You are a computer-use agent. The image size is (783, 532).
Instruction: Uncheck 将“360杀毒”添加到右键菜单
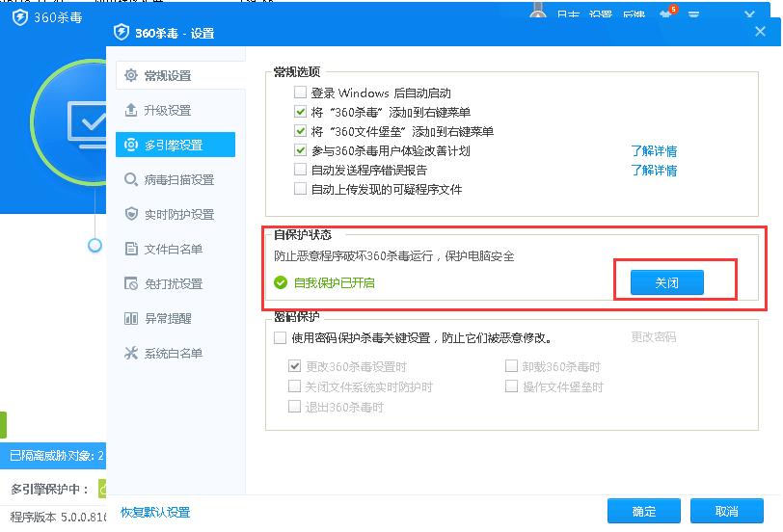[300, 112]
